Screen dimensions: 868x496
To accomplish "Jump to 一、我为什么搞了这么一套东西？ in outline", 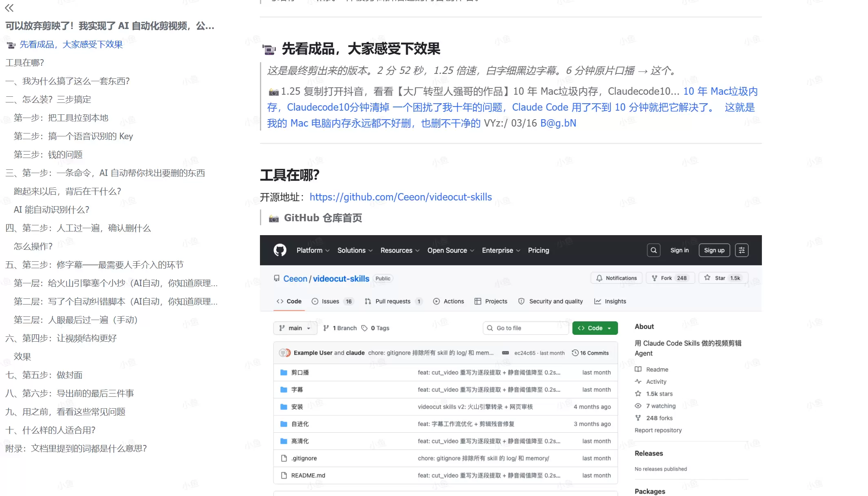I will point(67,81).
